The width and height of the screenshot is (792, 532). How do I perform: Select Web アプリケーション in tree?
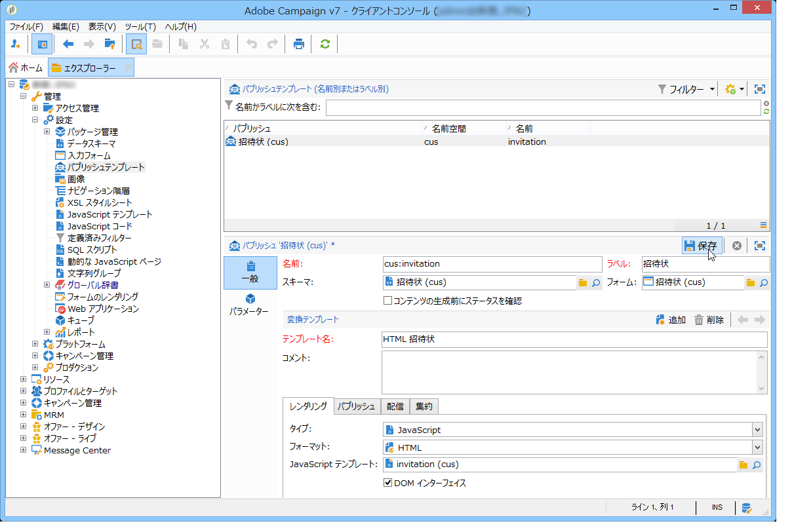(103, 309)
